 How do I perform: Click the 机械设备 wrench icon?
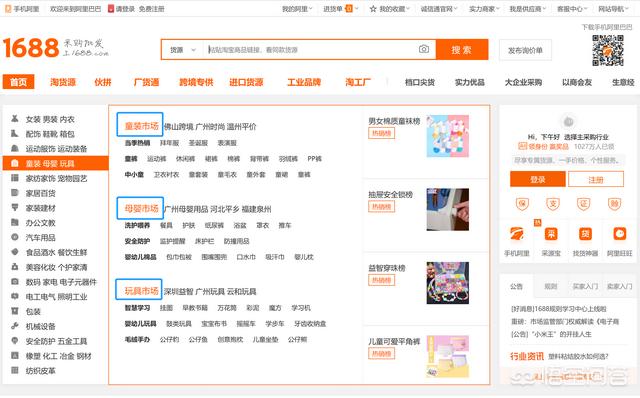pos(15,326)
